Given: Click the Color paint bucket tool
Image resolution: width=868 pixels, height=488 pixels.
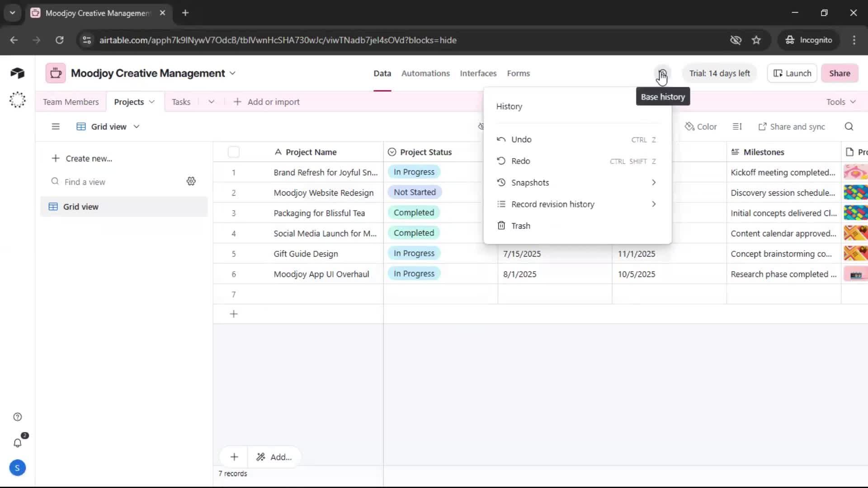Looking at the screenshot, I should [x=701, y=127].
